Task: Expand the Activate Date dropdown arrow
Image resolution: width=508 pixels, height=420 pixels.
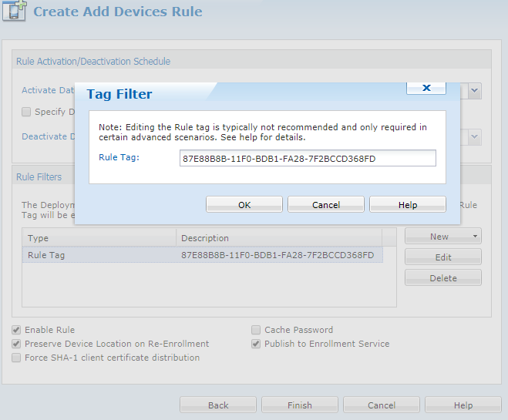Action: click(x=475, y=90)
